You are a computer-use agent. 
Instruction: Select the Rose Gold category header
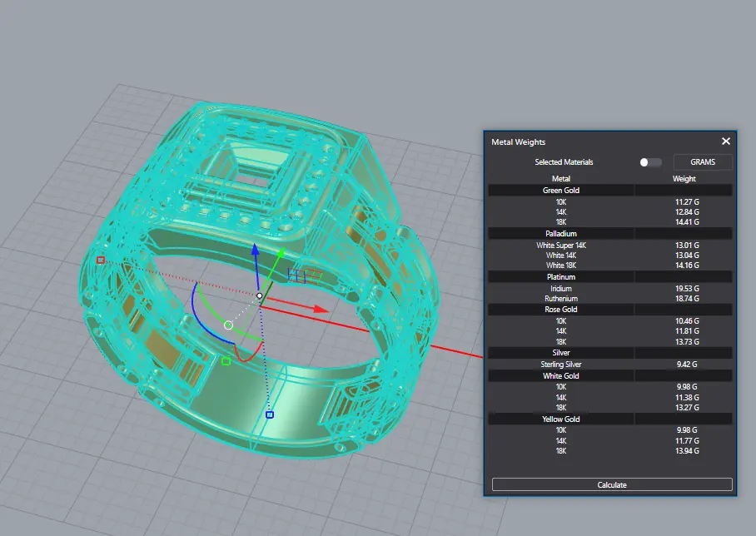[560, 310]
